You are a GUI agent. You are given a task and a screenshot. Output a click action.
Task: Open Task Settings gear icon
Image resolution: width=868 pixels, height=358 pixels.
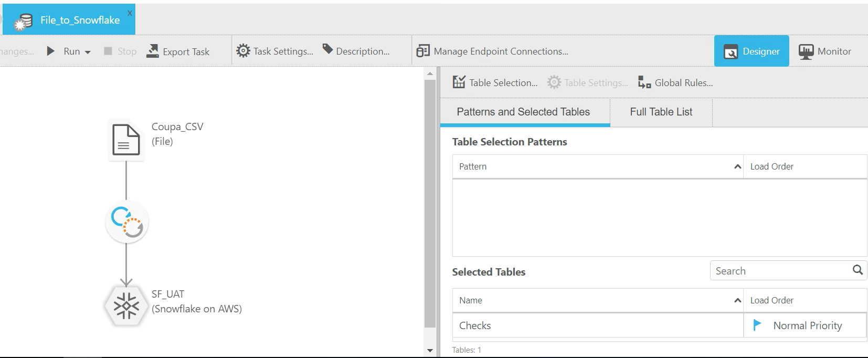pos(243,51)
